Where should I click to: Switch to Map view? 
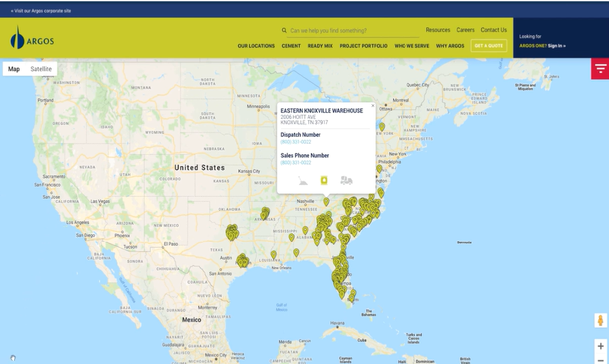point(14,69)
